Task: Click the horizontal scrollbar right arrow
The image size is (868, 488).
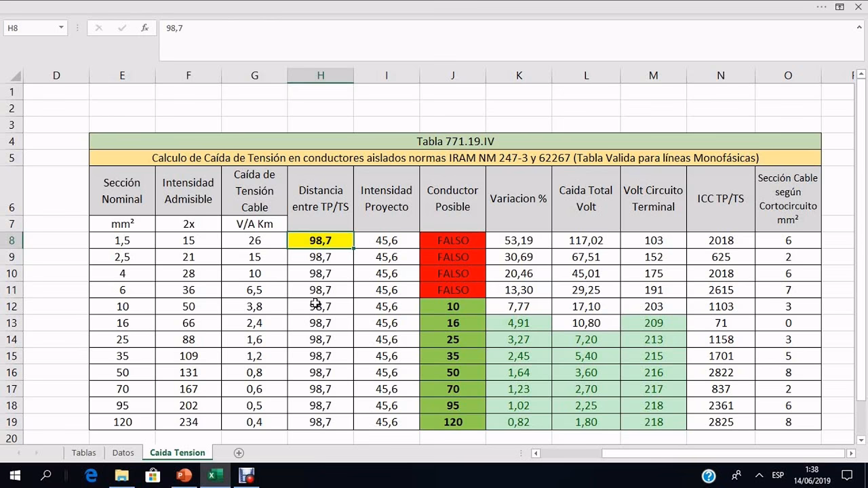Action: pos(851,453)
